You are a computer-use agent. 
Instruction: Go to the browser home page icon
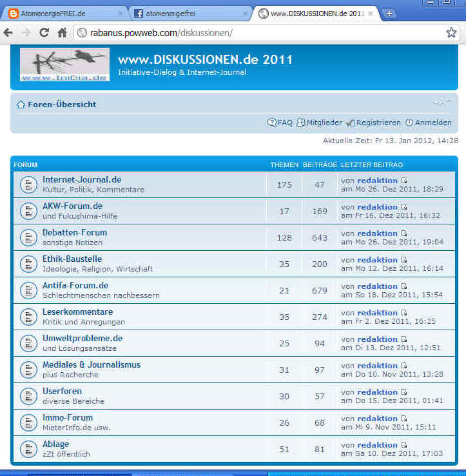[x=62, y=32]
